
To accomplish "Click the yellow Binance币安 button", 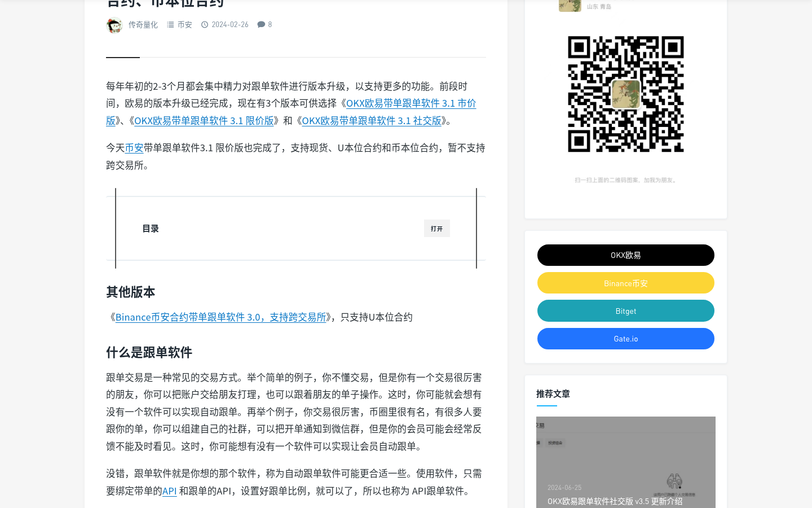I will pos(626,283).
